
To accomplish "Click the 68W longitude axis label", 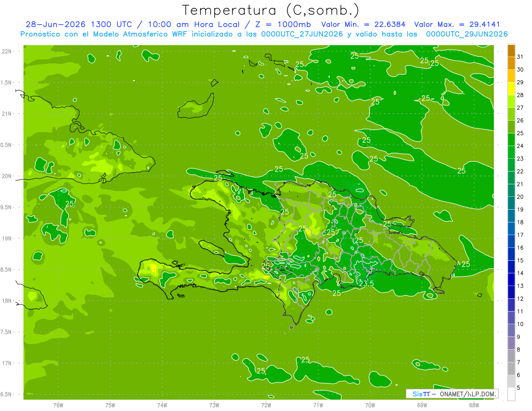I will 473,405.
